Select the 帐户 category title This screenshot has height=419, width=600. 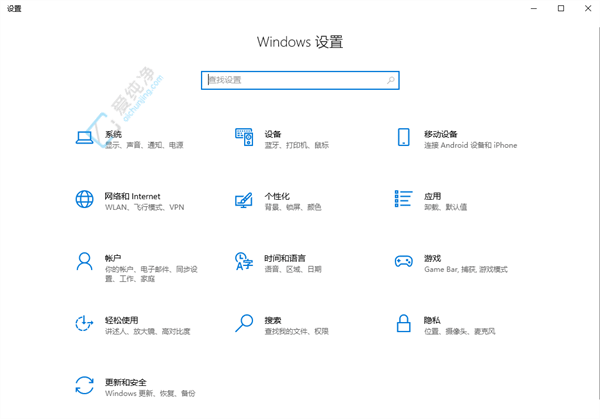point(113,258)
